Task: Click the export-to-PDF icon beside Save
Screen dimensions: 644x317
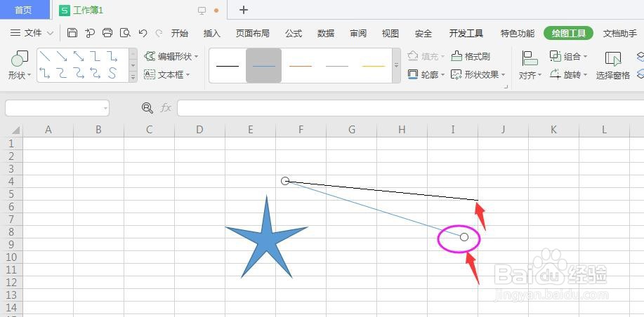Action: tap(90, 33)
